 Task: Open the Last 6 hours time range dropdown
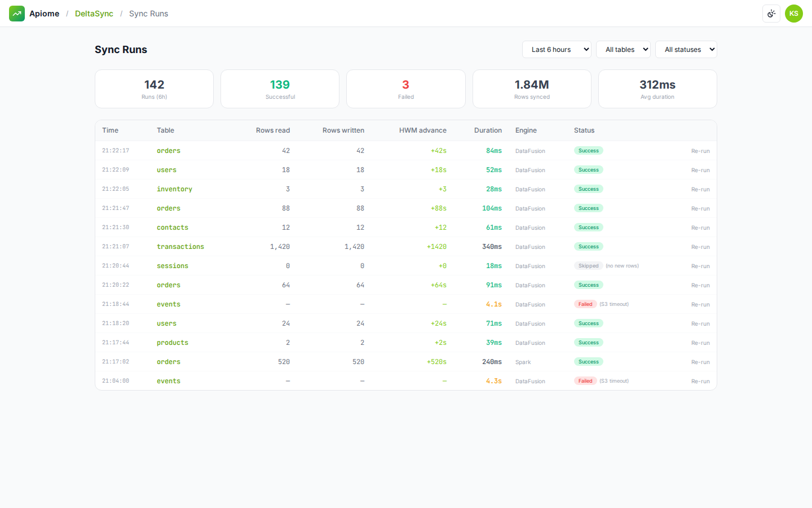[557, 50]
